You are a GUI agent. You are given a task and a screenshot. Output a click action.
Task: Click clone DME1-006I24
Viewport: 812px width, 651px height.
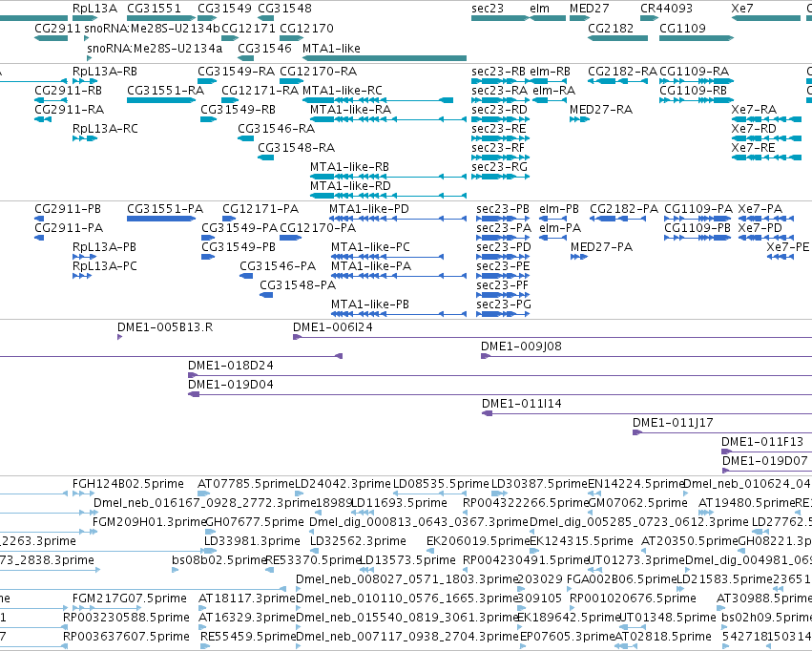click(x=333, y=327)
